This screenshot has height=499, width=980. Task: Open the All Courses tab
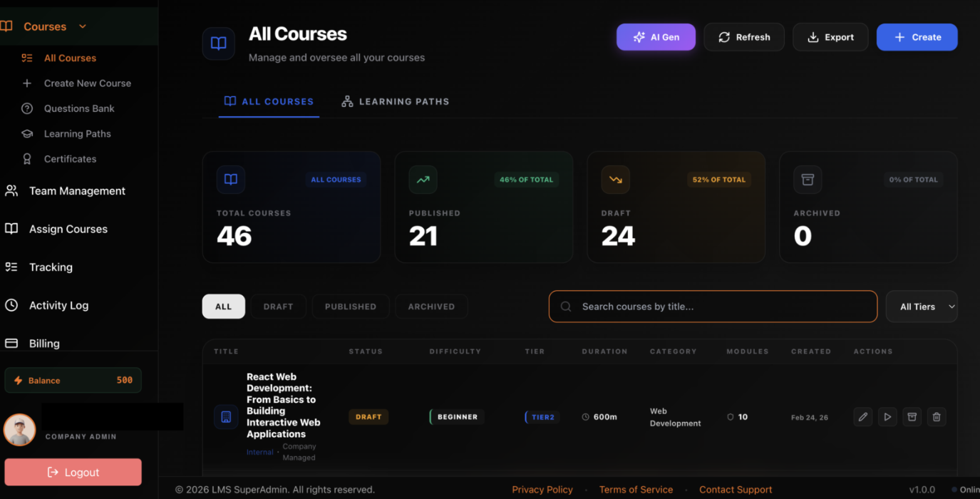(269, 101)
